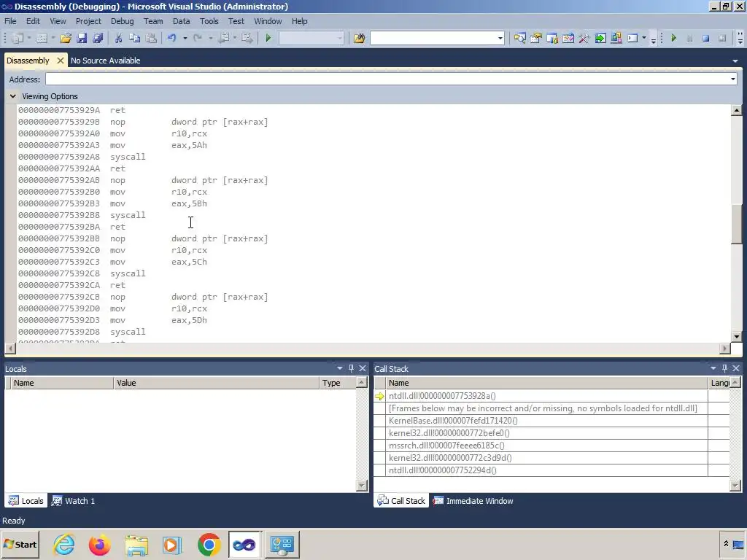
Task: Open the Team menu
Action: tap(153, 21)
